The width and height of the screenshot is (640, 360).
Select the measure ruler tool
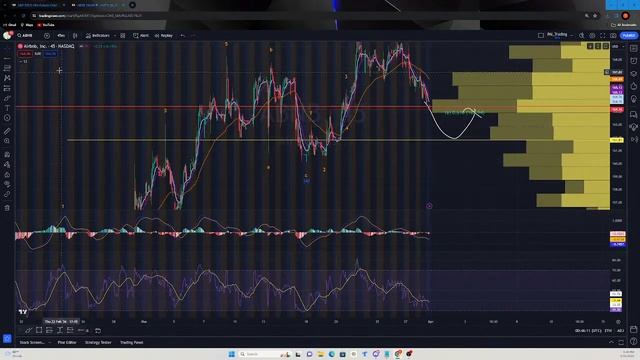7,131
